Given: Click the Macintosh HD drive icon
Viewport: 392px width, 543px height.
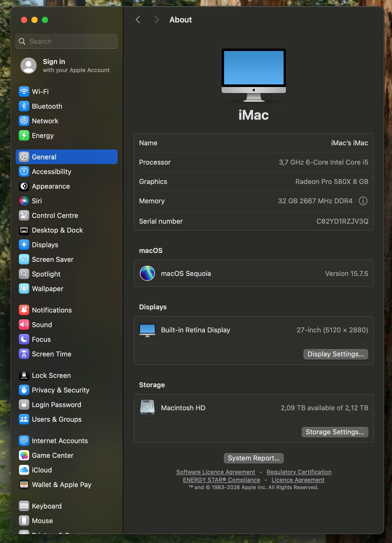Looking at the screenshot, I should click(147, 407).
